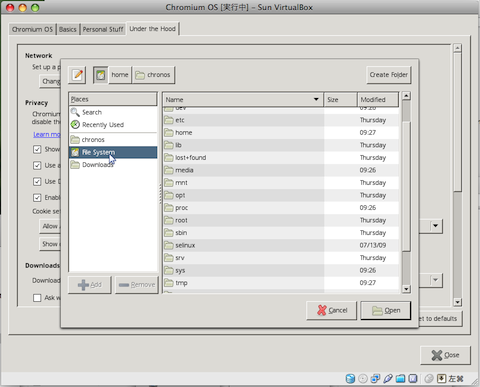This screenshot has width=480, height=387.
Task: Click the Name column sort header
Action: click(243, 100)
